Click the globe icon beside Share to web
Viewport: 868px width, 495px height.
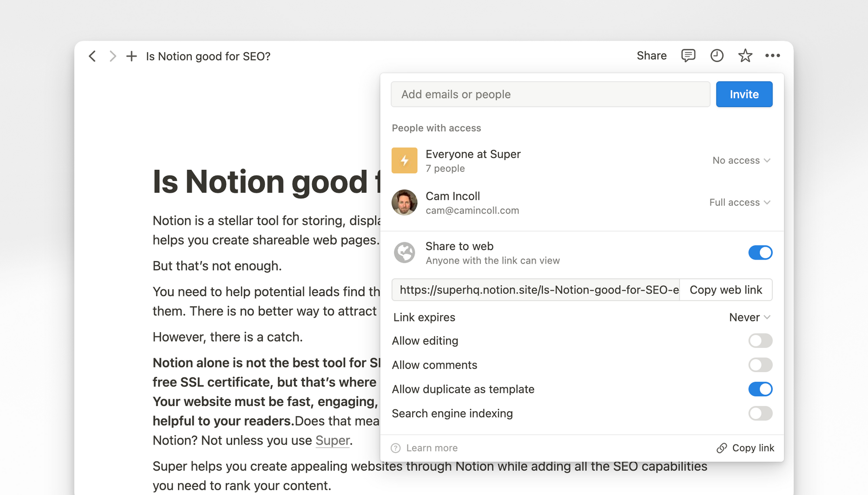404,253
